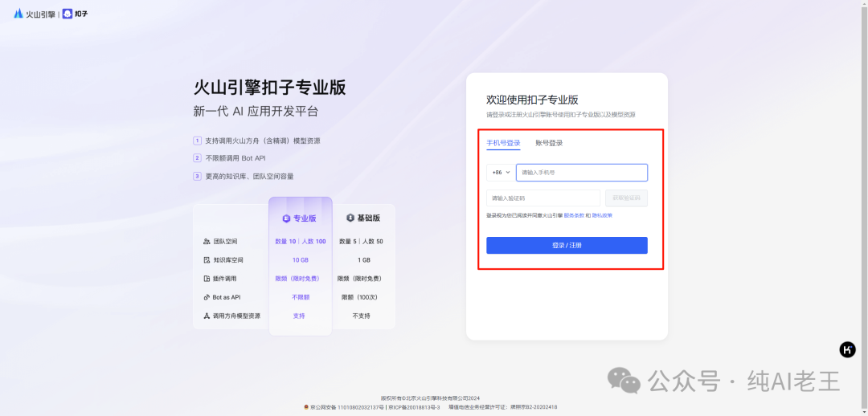Viewport: 868px width, 416px height.
Task: Switch to 账号登录 tab
Action: [x=549, y=143]
